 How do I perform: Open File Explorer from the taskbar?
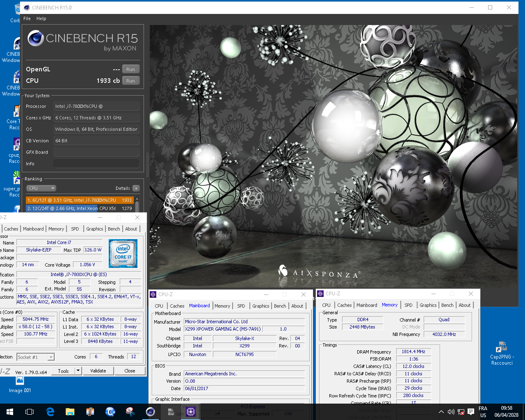click(x=70, y=412)
